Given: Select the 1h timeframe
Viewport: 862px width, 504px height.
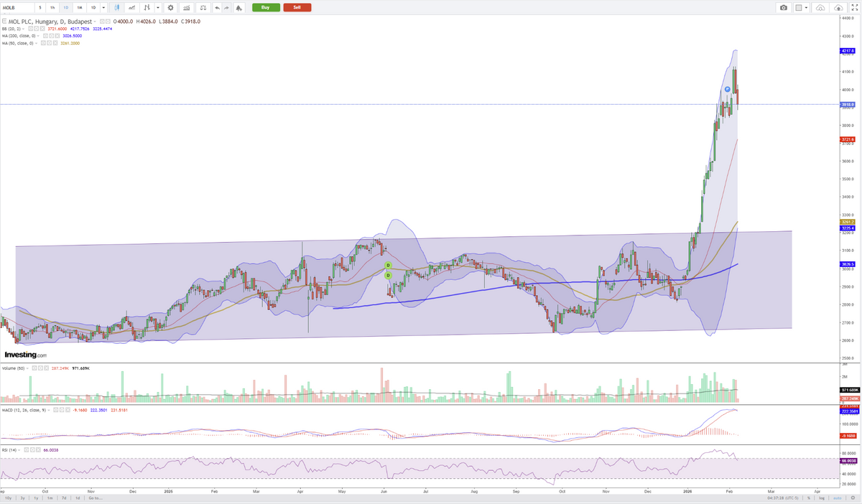Looking at the screenshot, I should 52,7.
